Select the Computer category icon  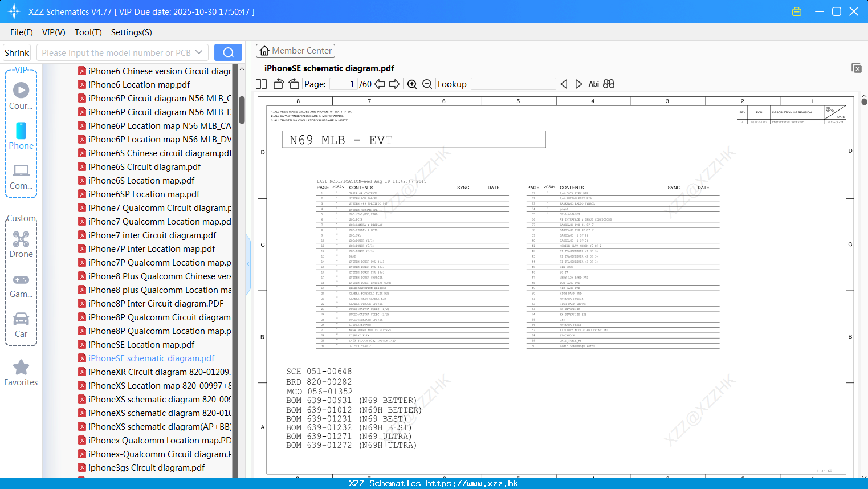21,176
